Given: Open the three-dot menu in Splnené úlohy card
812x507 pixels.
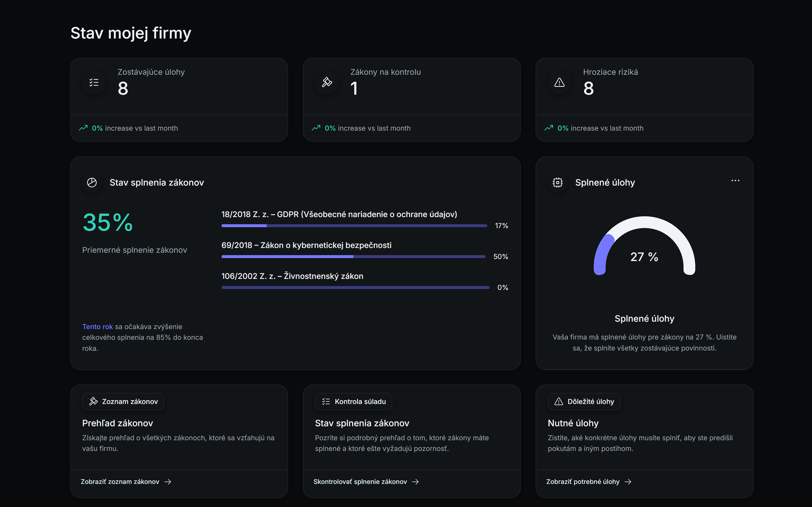Looking at the screenshot, I should coord(735,181).
